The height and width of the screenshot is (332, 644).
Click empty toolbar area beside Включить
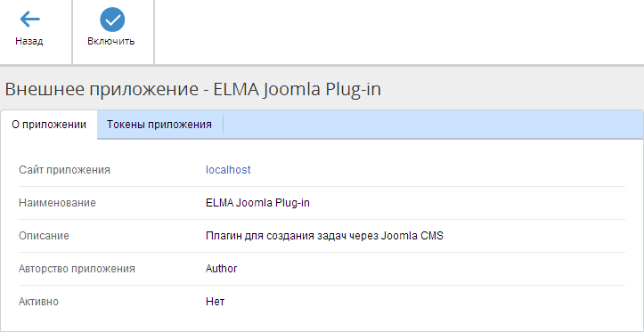[x=398, y=32]
